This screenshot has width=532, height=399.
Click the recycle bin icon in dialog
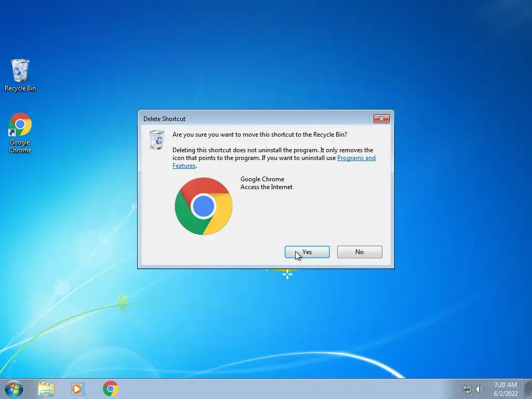tap(157, 139)
